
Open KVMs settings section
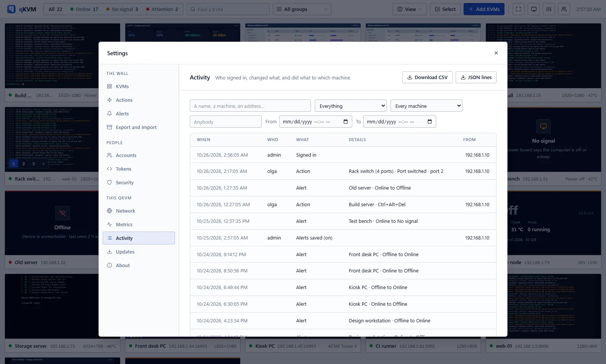(x=139, y=86)
